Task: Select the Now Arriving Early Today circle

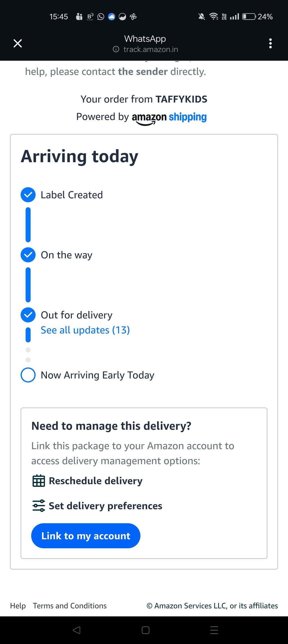Action: pyautogui.click(x=28, y=375)
